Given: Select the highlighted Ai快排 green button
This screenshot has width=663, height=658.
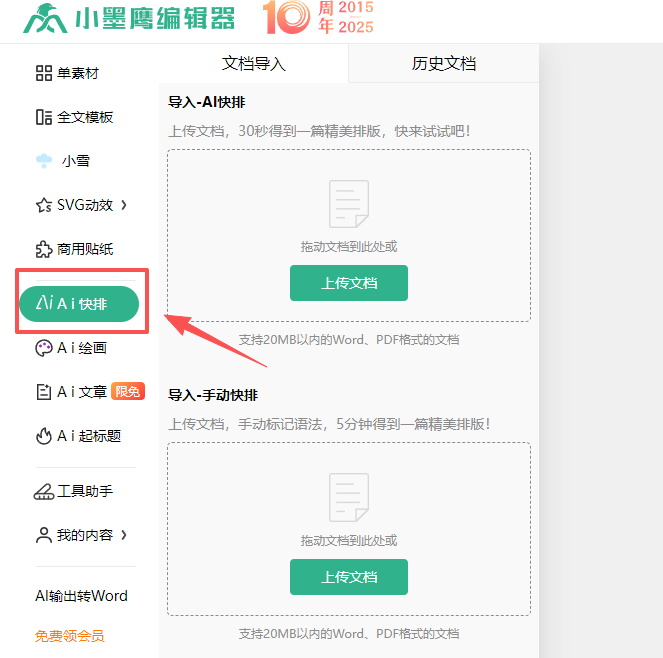Looking at the screenshot, I should point(79,303).
